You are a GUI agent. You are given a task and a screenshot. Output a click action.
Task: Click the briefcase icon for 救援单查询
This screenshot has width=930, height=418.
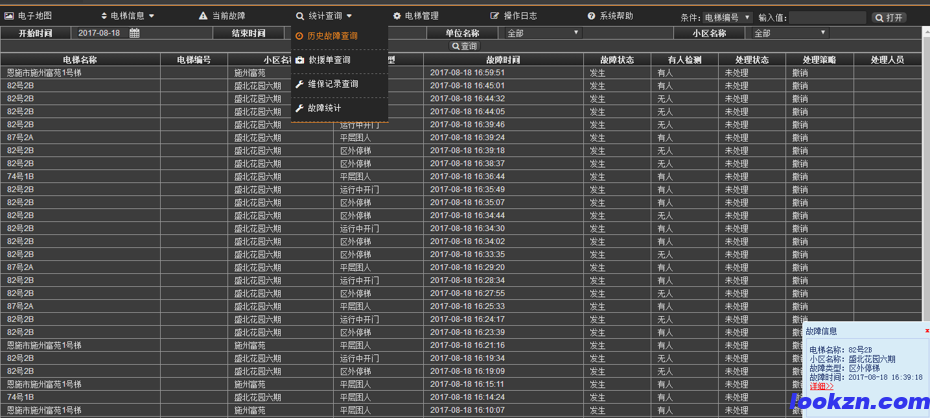(300, 60)
